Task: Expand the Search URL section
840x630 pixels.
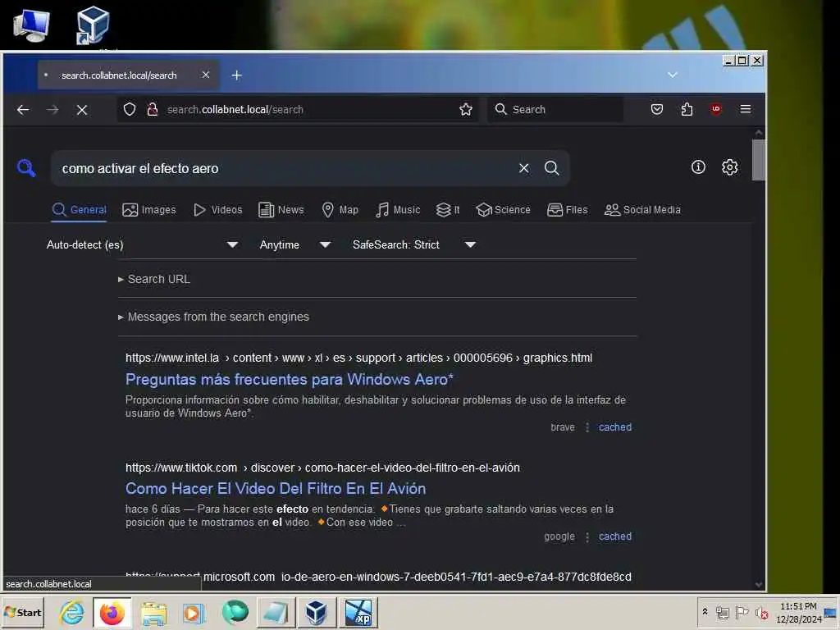Action: pyautogui.click(x=153, y=279)
